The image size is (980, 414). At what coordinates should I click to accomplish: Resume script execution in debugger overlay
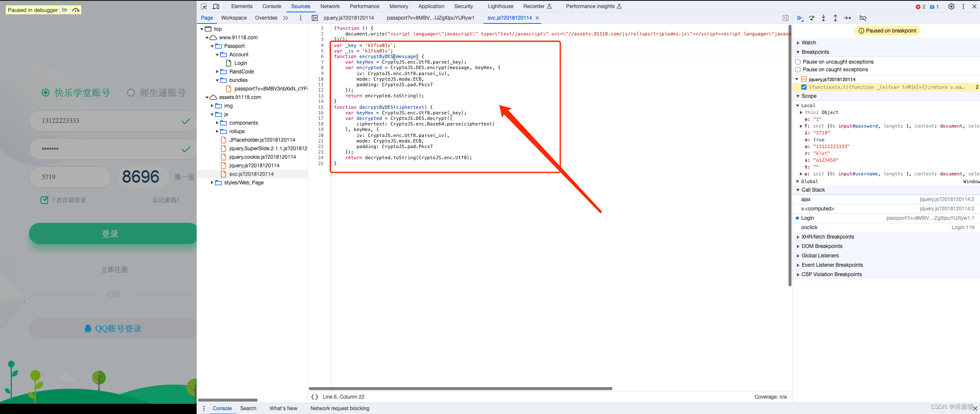[x=65, y=10]
